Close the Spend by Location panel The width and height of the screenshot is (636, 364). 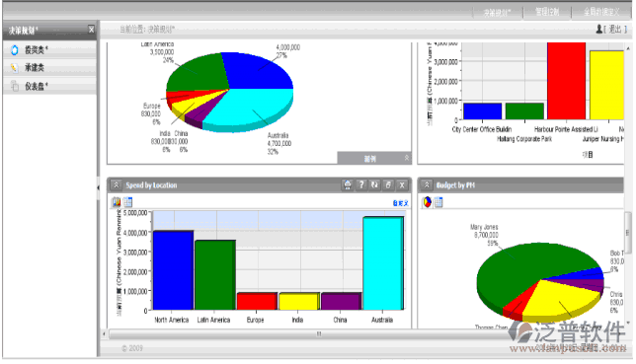click(x=402, y=184)
